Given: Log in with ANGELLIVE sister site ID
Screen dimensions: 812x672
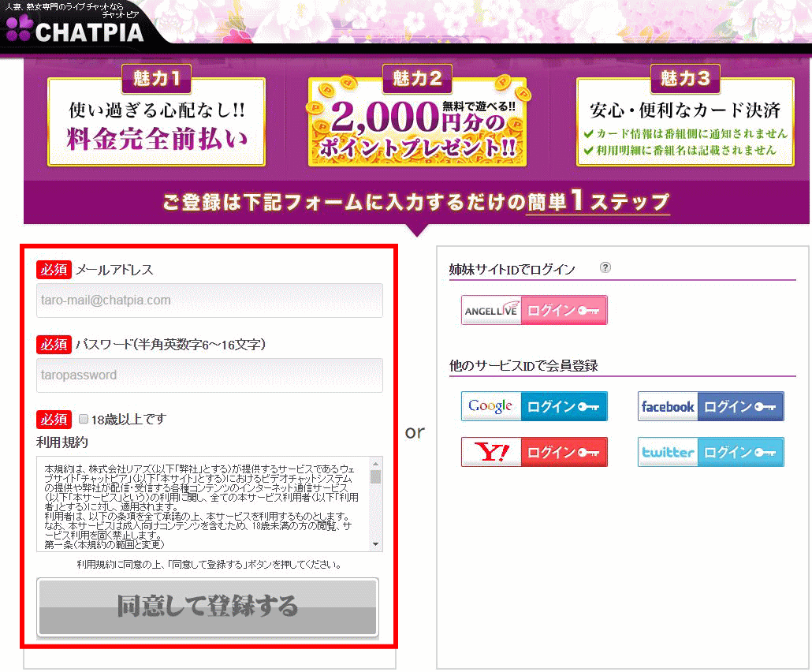Looking at the screenshot, I should click(534, 310).
